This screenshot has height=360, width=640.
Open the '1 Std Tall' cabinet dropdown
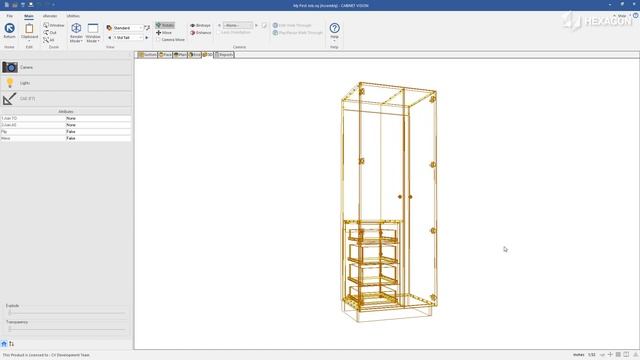tap(128, 38)
